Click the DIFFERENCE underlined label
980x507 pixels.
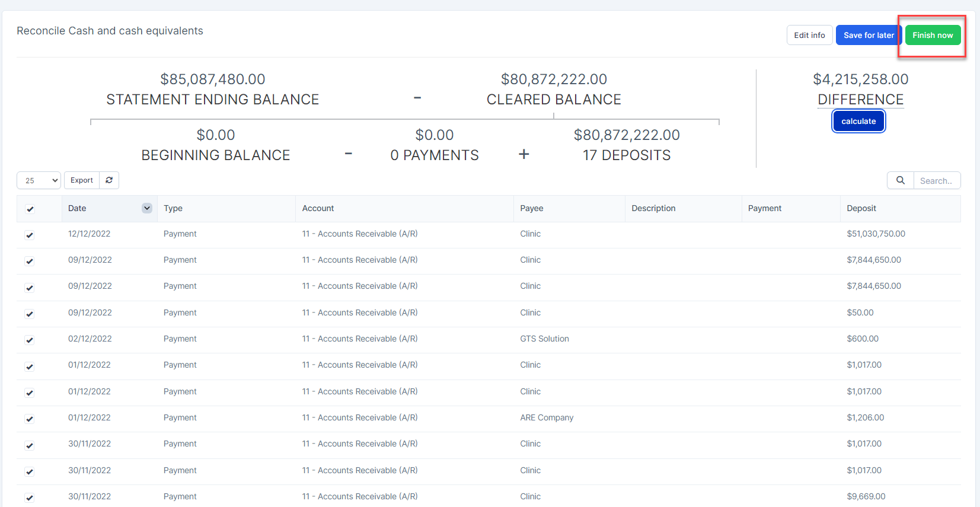pyautogui.click(x=860, y=100)
